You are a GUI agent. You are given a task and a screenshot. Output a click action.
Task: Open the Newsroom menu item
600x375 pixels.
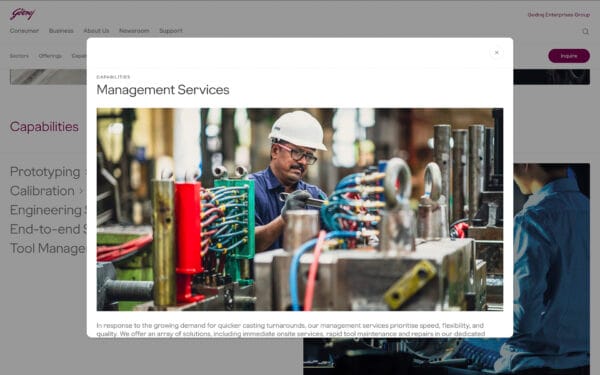(x=134, y=31)
